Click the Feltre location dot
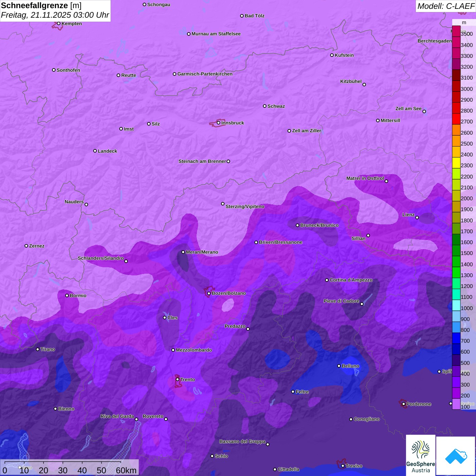Screen dimensions: 476x476 click(293, 392)
